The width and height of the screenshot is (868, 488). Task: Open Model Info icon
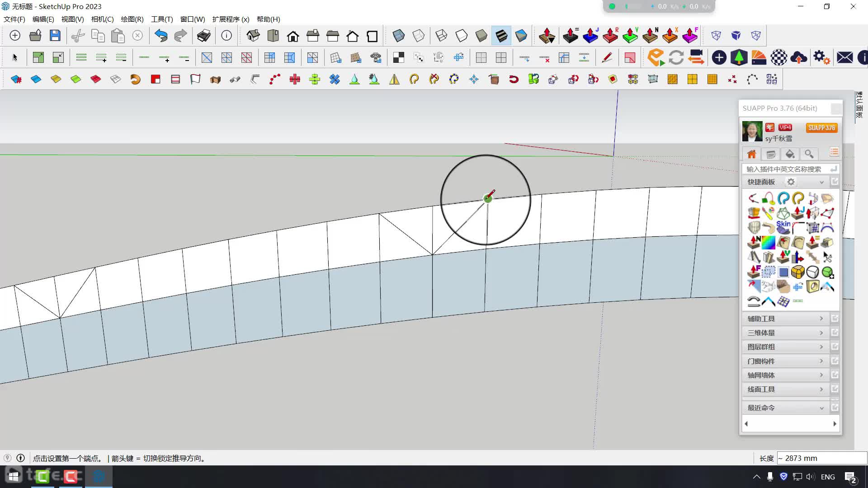pyautogui.click(x=226, y=36)
